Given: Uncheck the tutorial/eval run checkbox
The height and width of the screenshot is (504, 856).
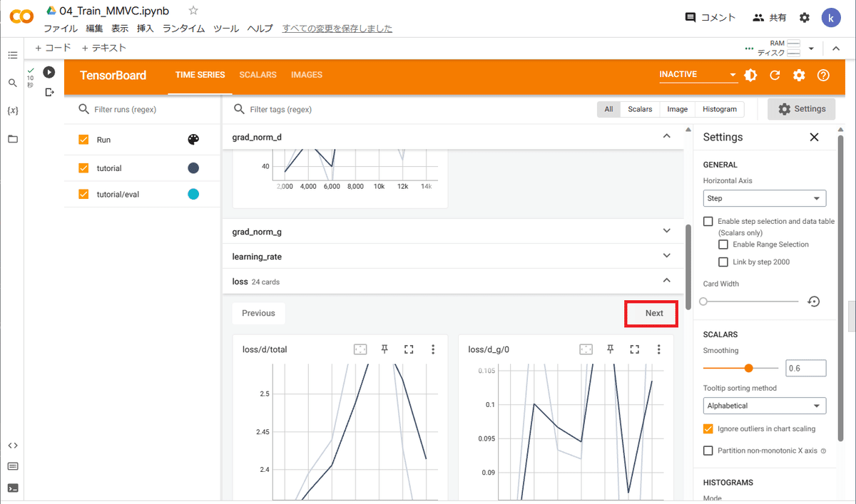Looking at the screenshot, I should point(83,194).
